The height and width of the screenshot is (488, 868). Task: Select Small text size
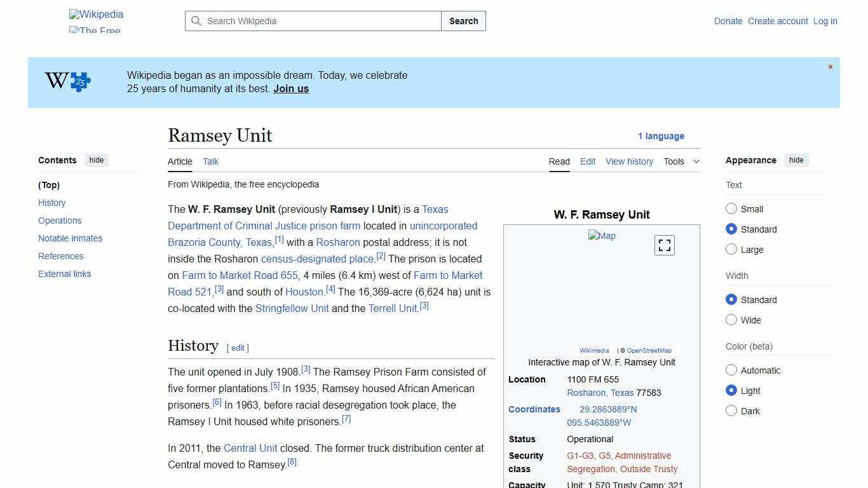pos(731,208)
